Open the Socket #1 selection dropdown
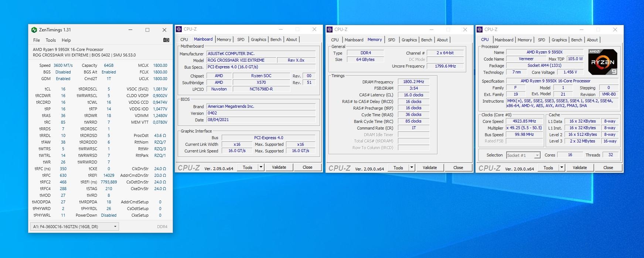The width and height of the screenshot is (644, 258). (x=523, y=155)
